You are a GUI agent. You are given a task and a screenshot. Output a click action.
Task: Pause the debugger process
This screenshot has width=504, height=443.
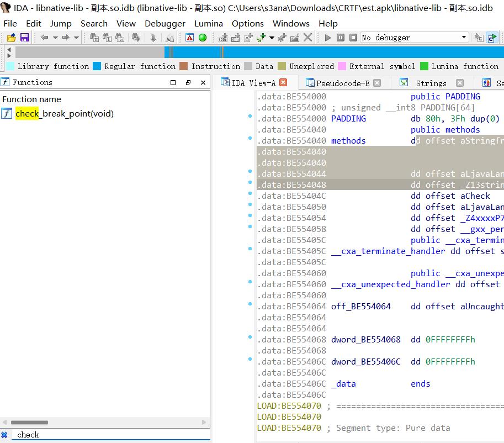[x=341, y=38]
